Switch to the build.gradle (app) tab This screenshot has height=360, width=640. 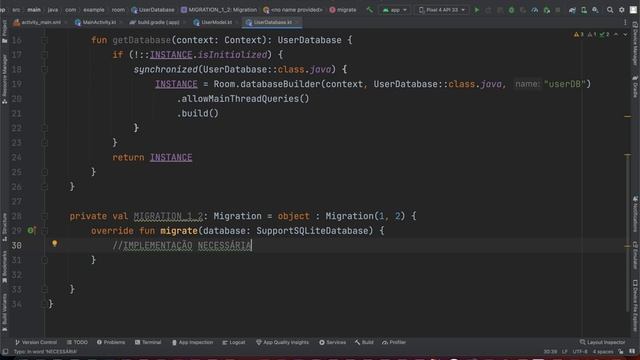point(157,22)
